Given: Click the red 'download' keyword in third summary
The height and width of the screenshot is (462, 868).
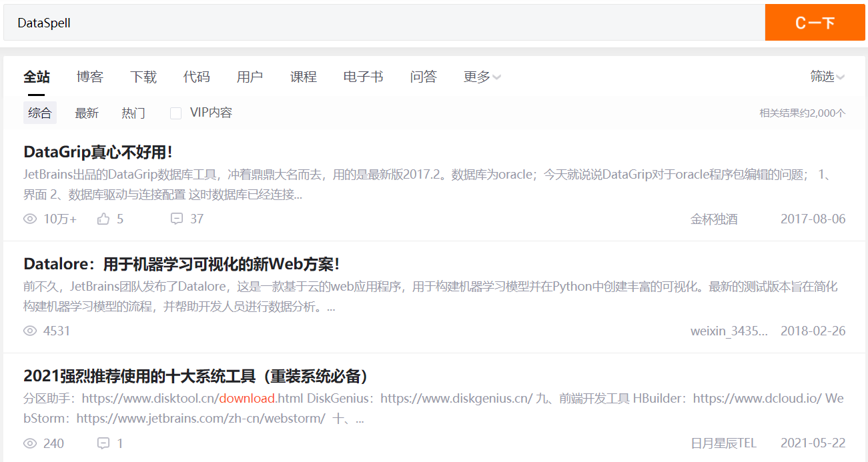Looking at the screenshot, I should click(247, 399).
